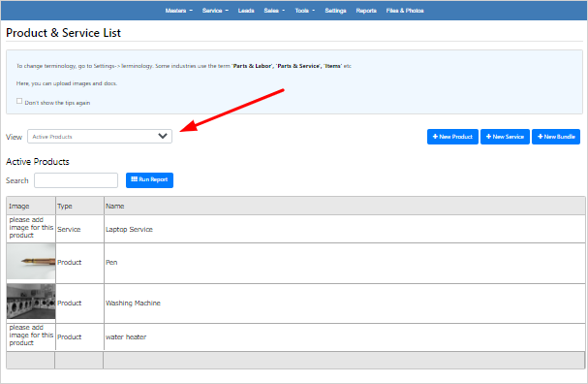The width and height of the screenshot is (588, 384).
Task: Open Settings in the navigation bar
Action: [x=335, y=11]
